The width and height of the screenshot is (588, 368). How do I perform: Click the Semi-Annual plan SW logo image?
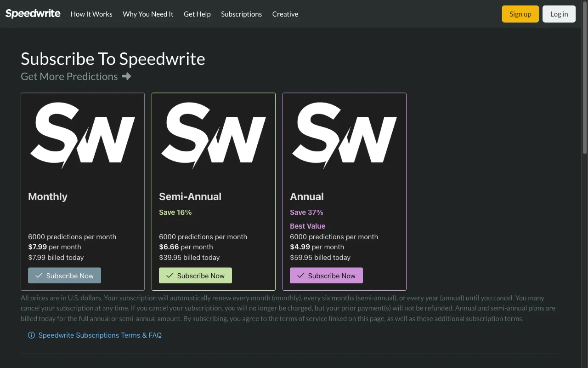tap(214, 136)
